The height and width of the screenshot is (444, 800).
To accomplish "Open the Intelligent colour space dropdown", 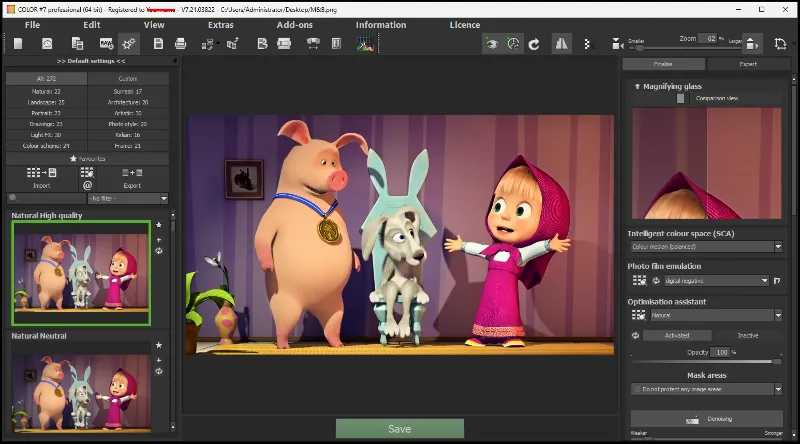I will 706,247.
